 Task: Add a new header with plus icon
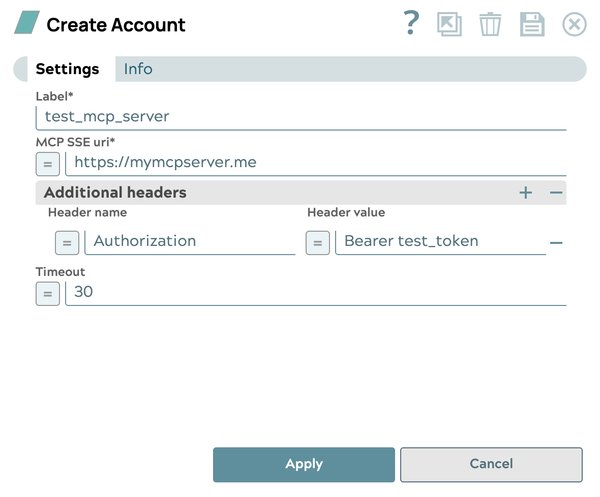click(526, 192)
